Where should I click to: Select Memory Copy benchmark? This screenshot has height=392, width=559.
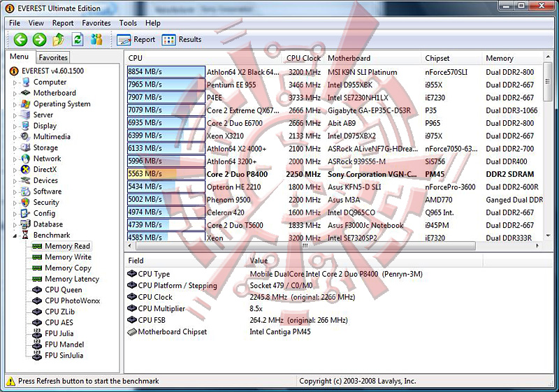tap(68, 268)
